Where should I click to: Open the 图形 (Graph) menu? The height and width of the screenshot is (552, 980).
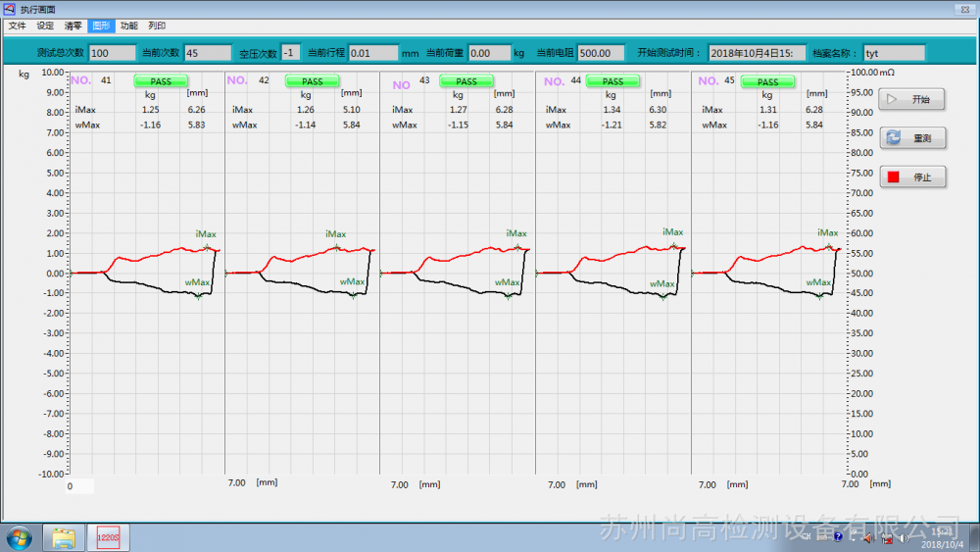(102, 25)
